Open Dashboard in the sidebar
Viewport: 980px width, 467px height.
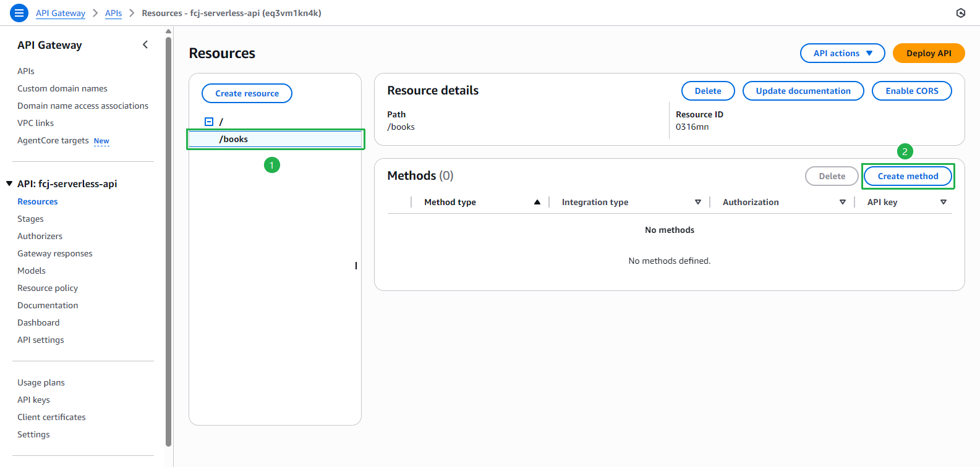[38, 322]
